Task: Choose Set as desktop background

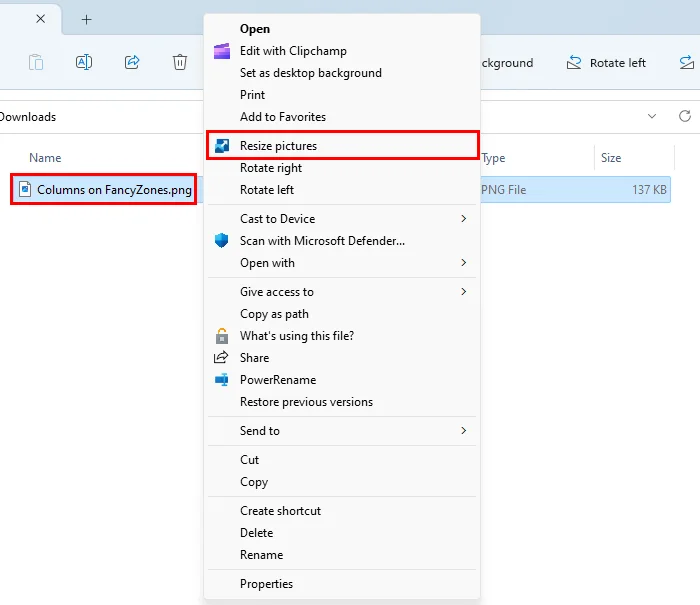Action: click(x=310, y=73)
